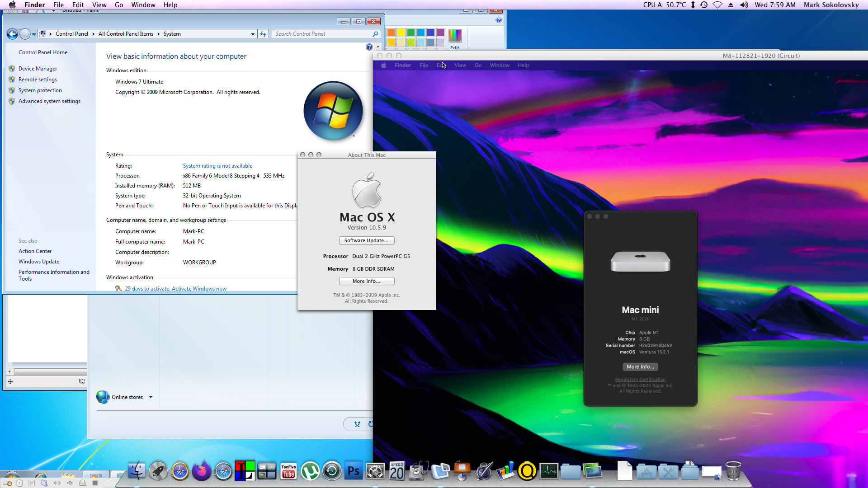Click the VM printer status icon
The width and height of the screenshot is (868, 488).
tap(82, 483)
